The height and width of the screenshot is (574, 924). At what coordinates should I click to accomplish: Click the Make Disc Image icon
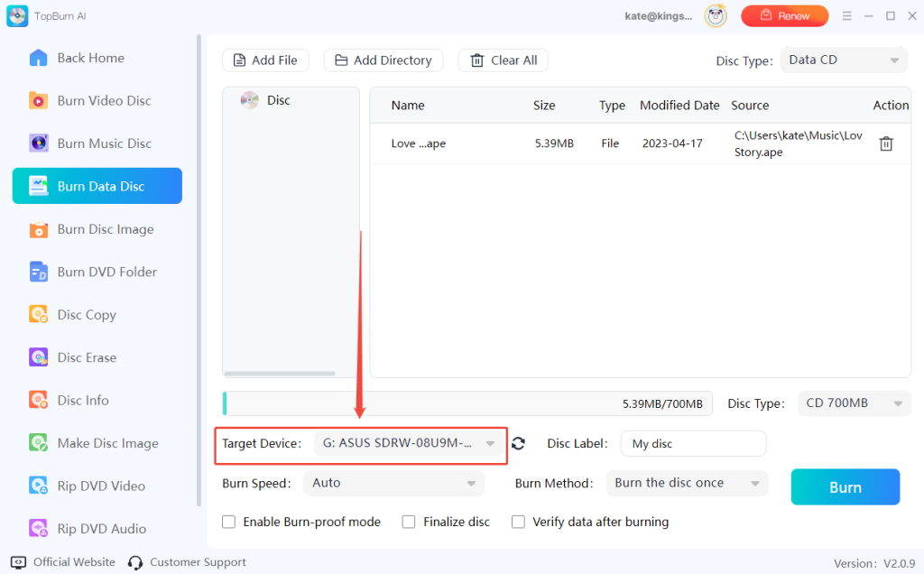coord(39,443)
